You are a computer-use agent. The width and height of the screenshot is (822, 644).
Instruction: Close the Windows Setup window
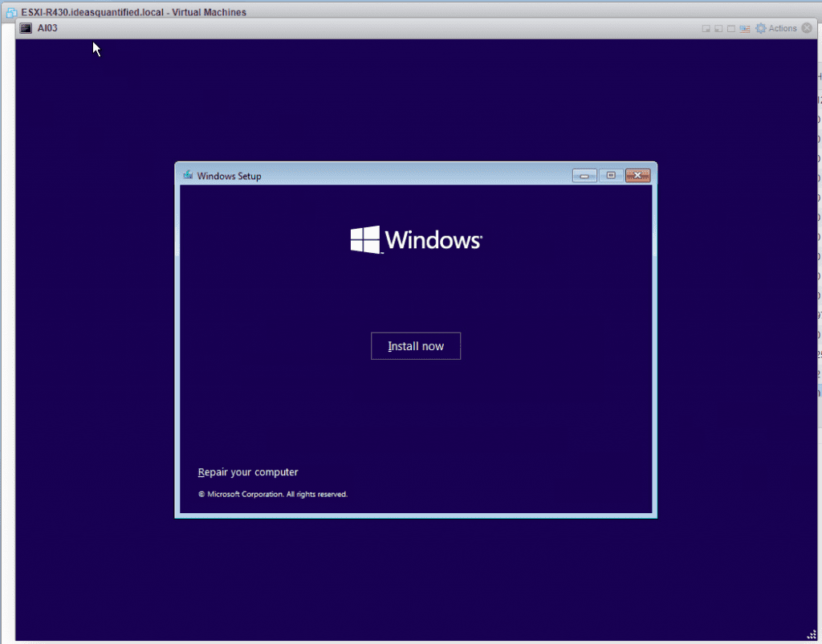coord(637,176)
